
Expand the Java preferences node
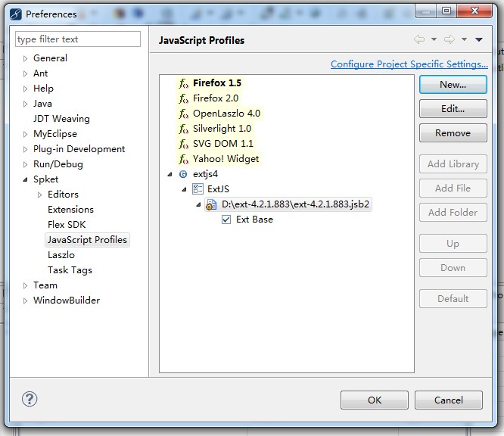tap(26, 104)
